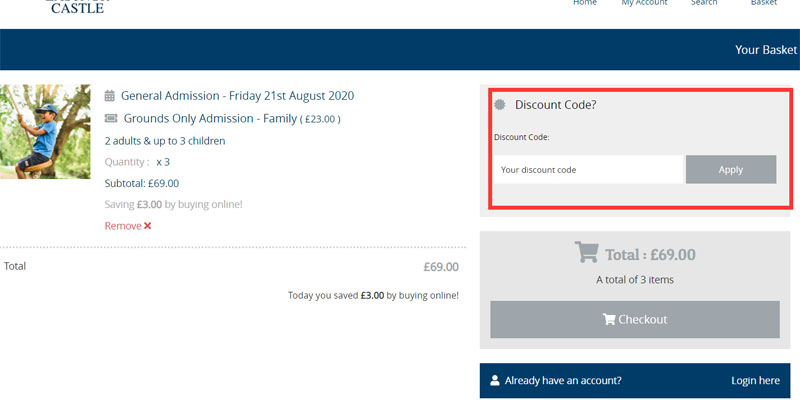Open the Home menu item

pos(585,3)
